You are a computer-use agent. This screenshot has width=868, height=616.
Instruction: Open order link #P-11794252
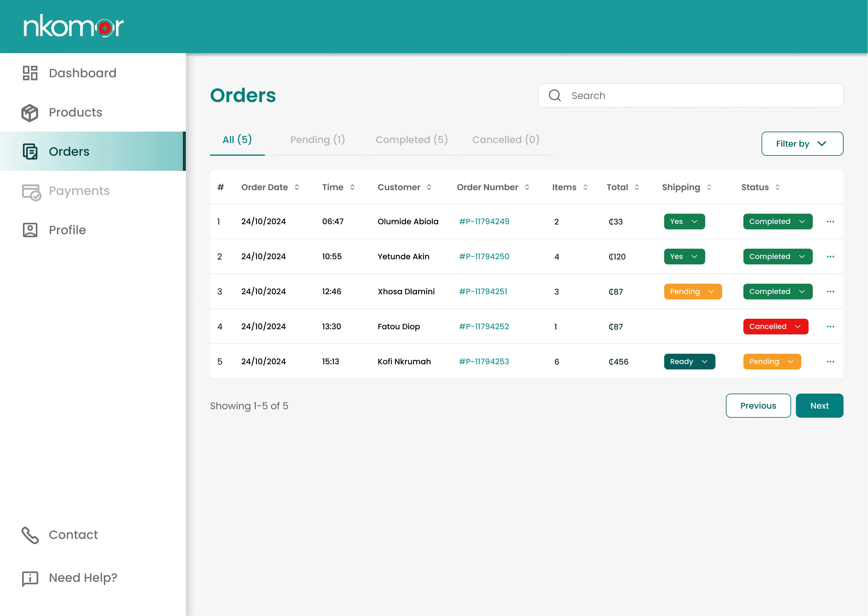click(x=484, y=327)
